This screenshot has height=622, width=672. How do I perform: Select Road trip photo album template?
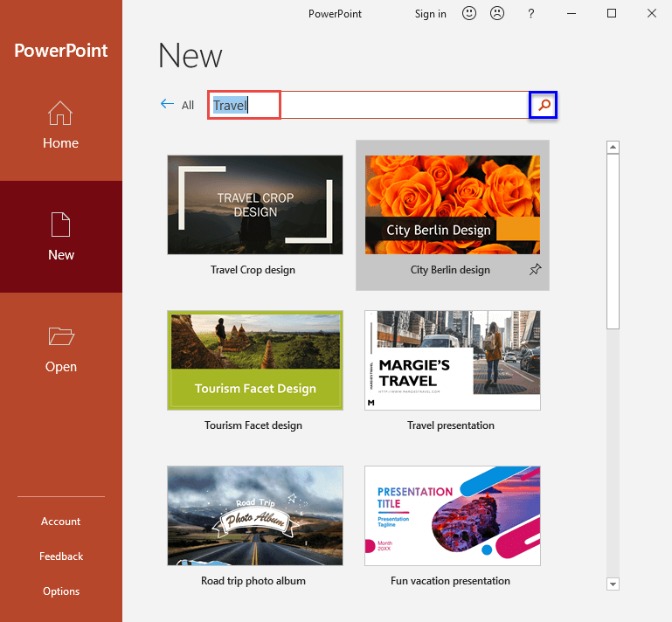pos(254,515)
